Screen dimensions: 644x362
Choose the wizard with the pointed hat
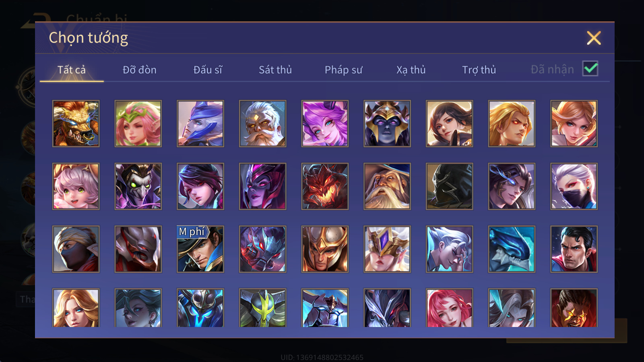pos(387,186)
